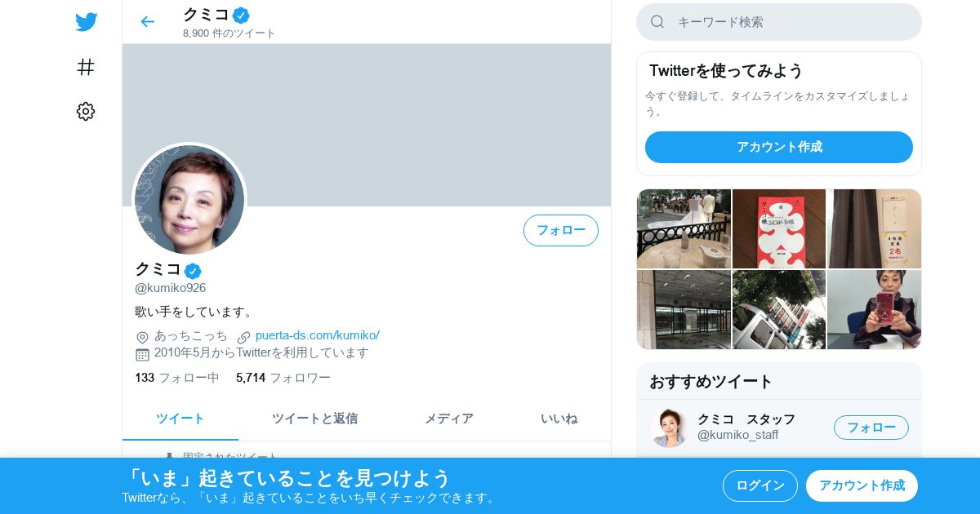Open the settings gear icon
Image resolution: width=980 pixels, height=514 pixels.
point(86,112)
